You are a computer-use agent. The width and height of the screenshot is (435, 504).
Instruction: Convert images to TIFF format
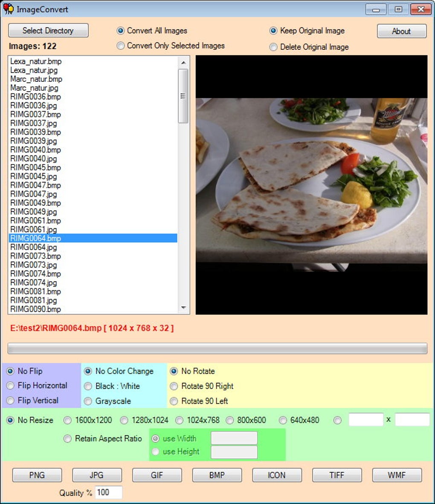(337, 475)
